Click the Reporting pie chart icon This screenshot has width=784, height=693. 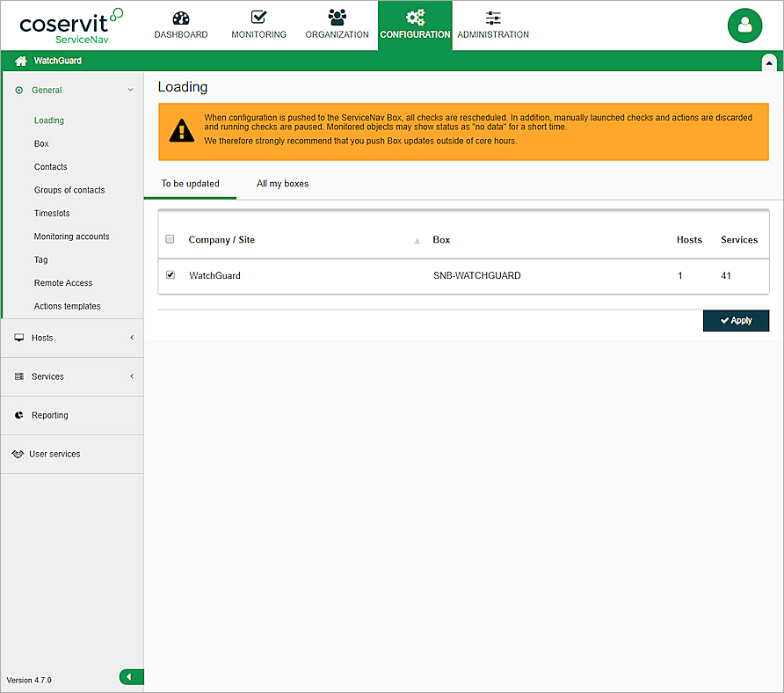[x=19, y=415]
